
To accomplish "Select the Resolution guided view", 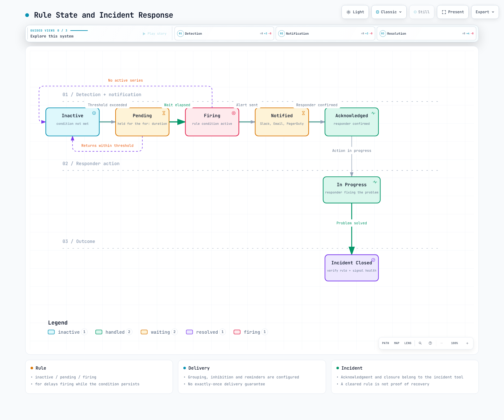I will tap(427, 33).
